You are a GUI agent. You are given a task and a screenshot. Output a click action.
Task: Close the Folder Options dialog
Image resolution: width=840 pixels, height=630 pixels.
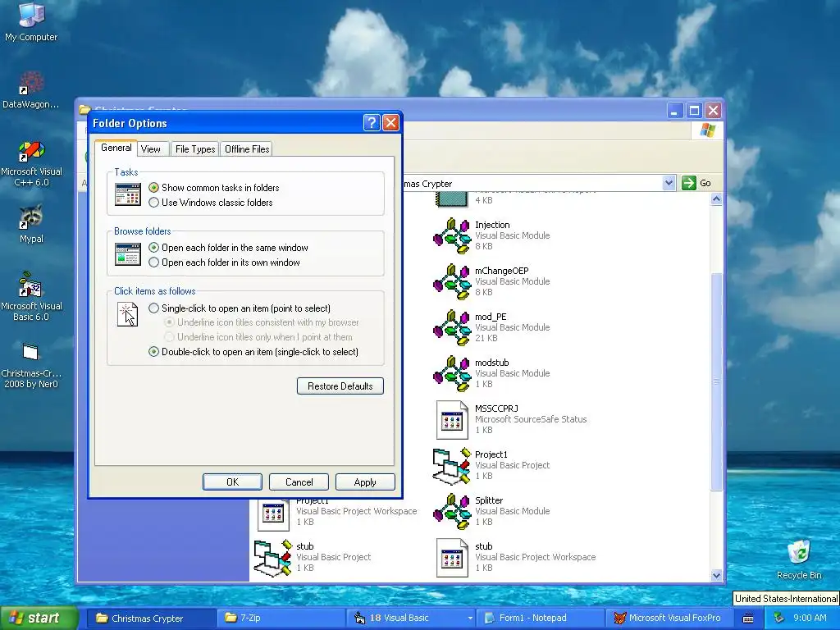(391, 123)
